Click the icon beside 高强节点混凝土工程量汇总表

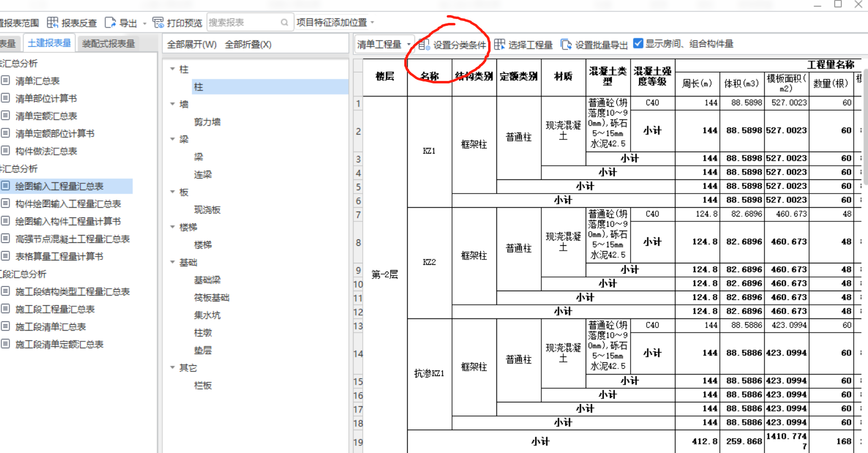[x=5, y=238]
